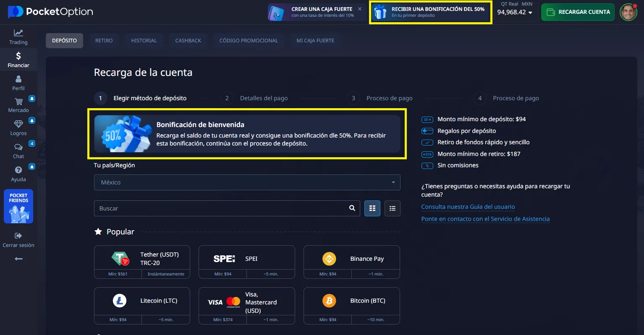Open the Guía del usuario link
The width and height of the screenshot is (644, 335).
coord(468,207)
